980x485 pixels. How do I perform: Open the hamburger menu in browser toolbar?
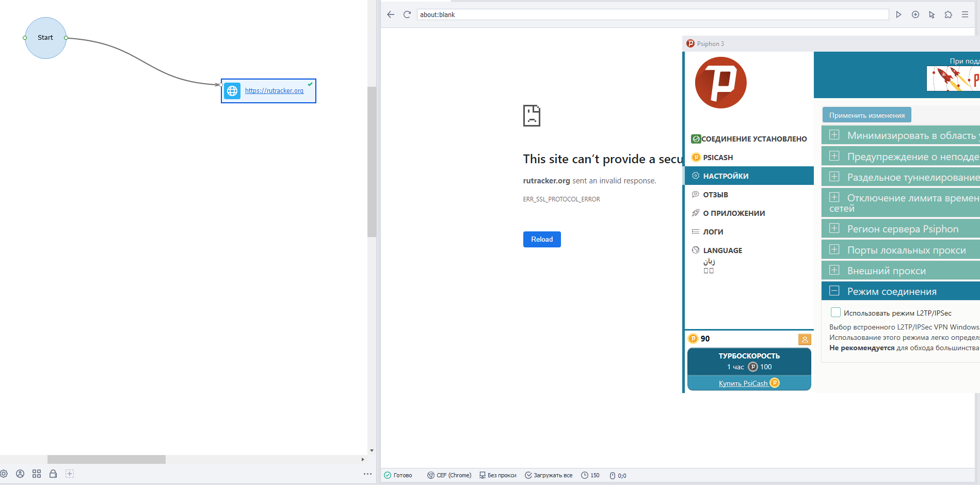click(x=965, y=14)
